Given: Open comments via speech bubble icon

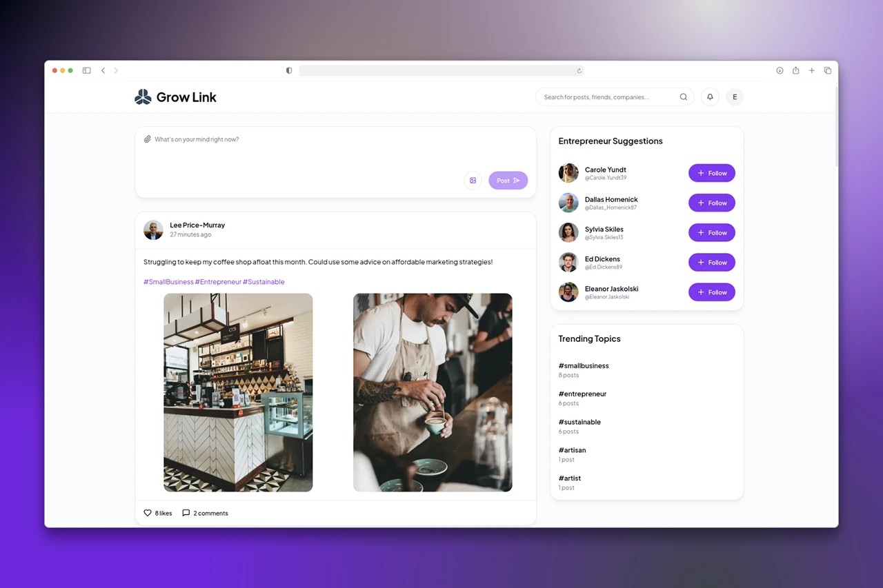Looking at the screenshot, I should (186, 513).
